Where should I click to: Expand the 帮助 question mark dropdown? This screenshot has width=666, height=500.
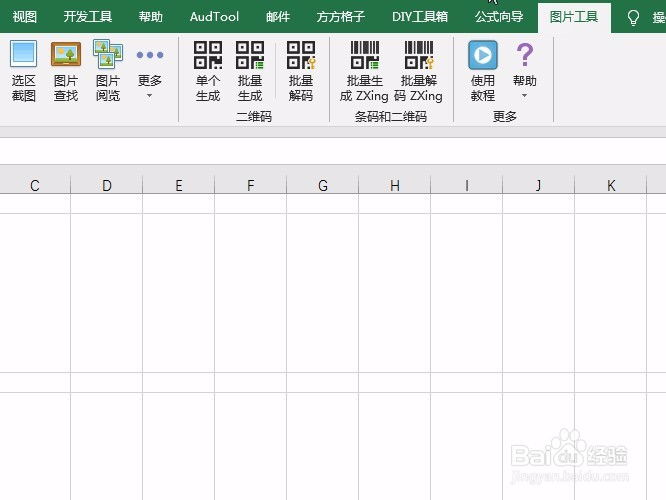tap(525, 71)
